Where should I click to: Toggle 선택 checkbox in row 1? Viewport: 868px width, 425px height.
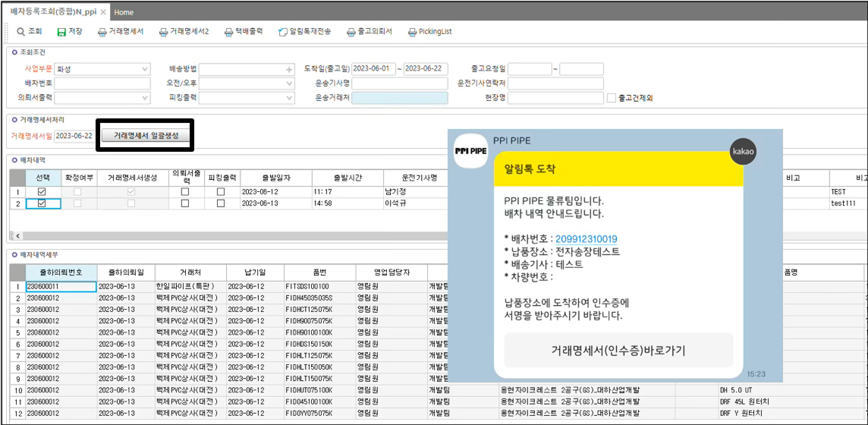(x=42, y=191)
